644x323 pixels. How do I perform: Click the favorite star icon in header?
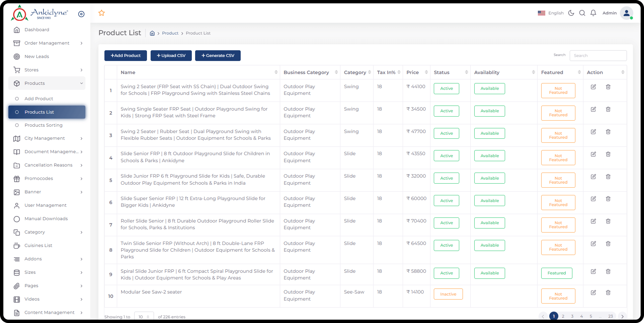click(x=102, y=13)
